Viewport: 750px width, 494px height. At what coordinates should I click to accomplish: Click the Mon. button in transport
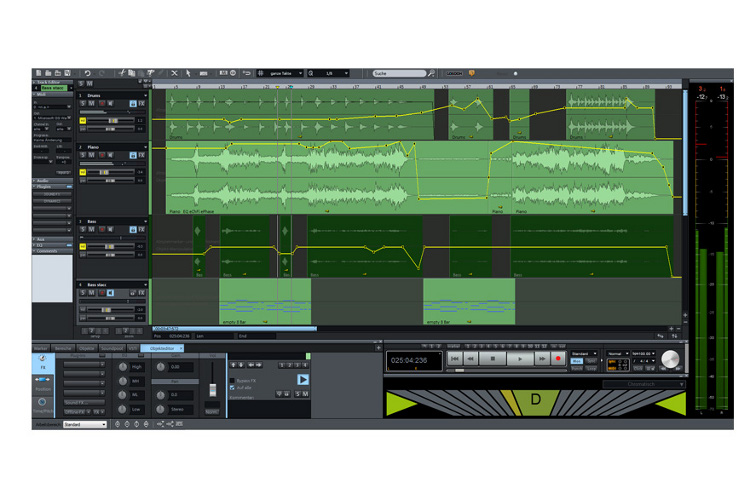[577, 362]
